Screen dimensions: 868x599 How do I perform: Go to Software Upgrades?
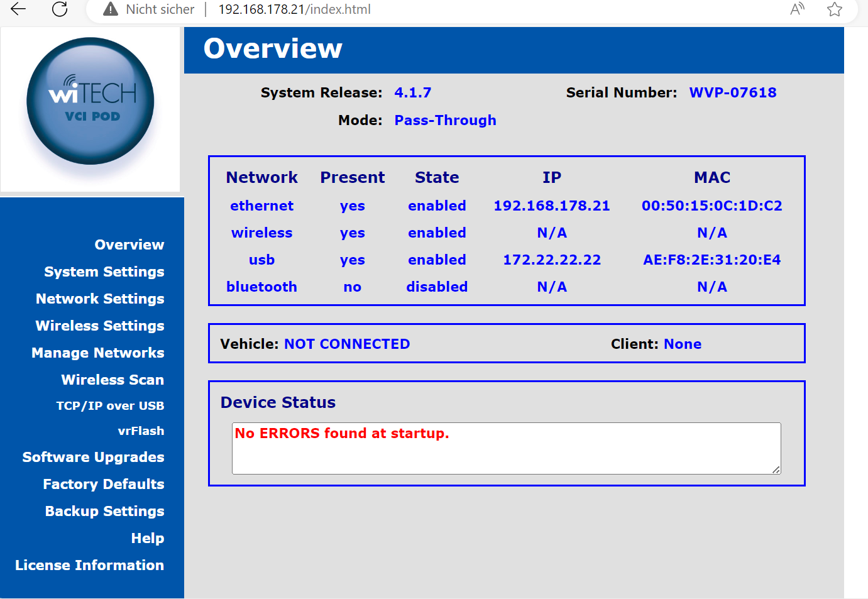click(x=93, y=457)
